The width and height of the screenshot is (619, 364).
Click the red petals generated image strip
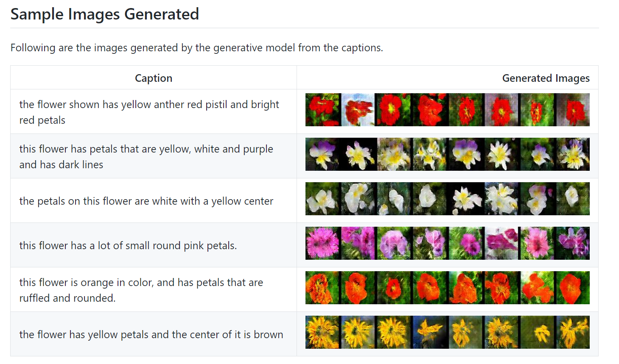tap(447, 110)
